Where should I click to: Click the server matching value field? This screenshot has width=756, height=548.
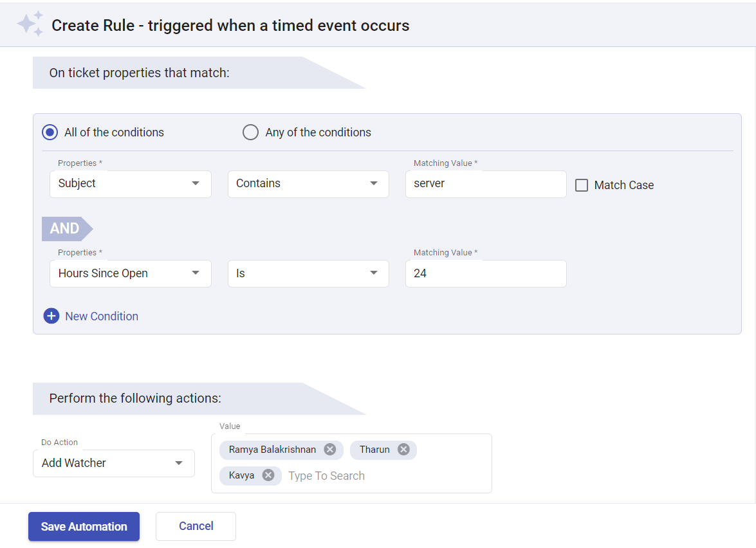[x=486, y=184]
